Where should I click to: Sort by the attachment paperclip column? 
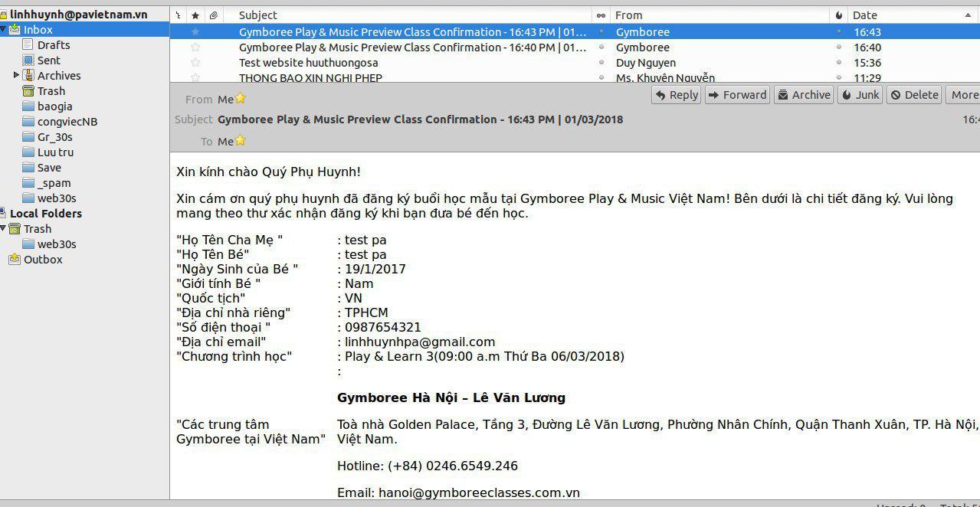[214, 15]
